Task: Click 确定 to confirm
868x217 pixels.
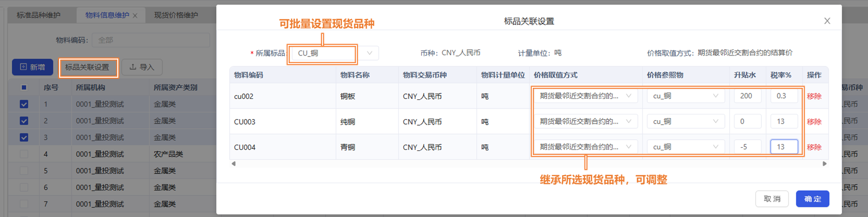Action: click(x=812, y=199)
